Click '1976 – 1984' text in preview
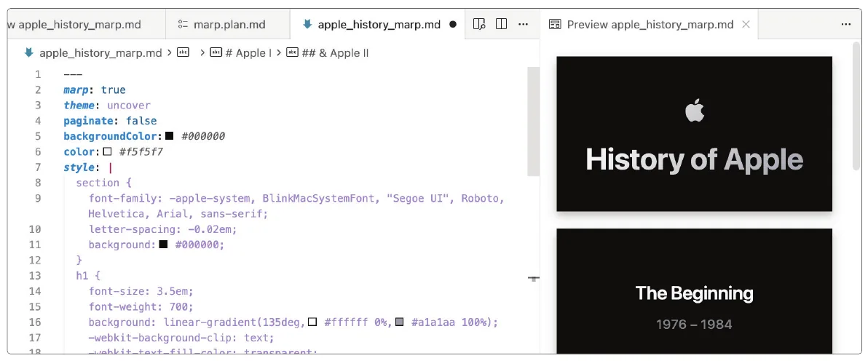The height and width of the screenshot is (361, 868). [x=694, y=325]
